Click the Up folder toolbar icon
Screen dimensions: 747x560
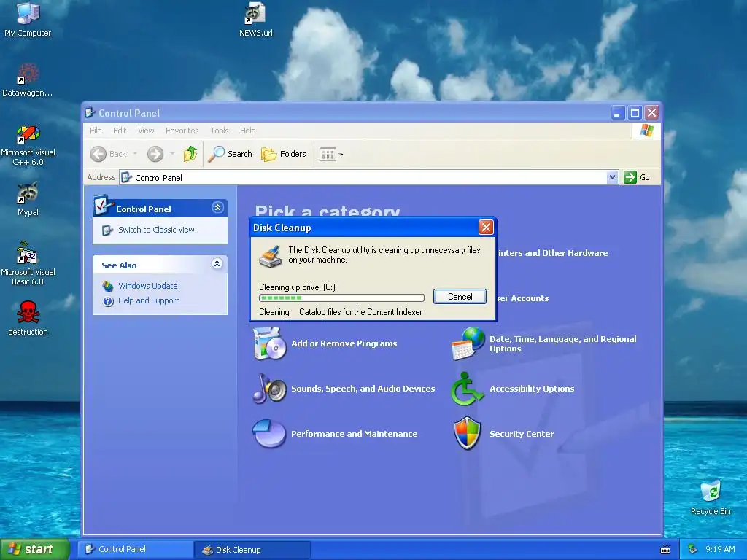pos(190,154)
